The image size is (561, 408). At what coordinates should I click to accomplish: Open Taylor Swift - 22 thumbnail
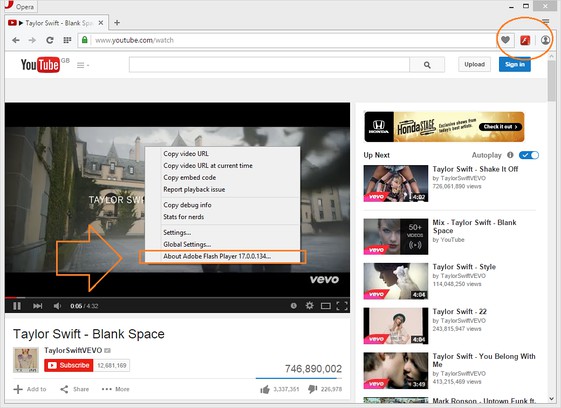396,326
